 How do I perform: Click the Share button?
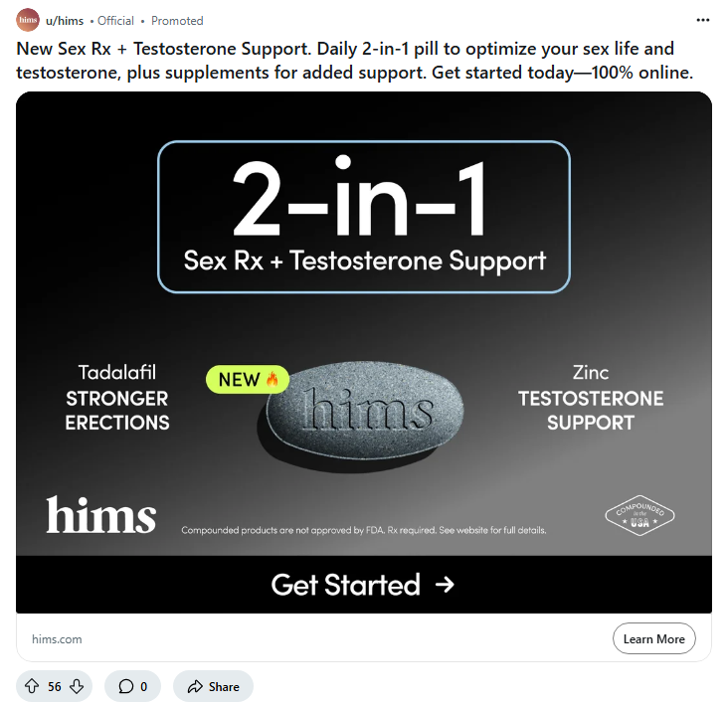[213, 686]
